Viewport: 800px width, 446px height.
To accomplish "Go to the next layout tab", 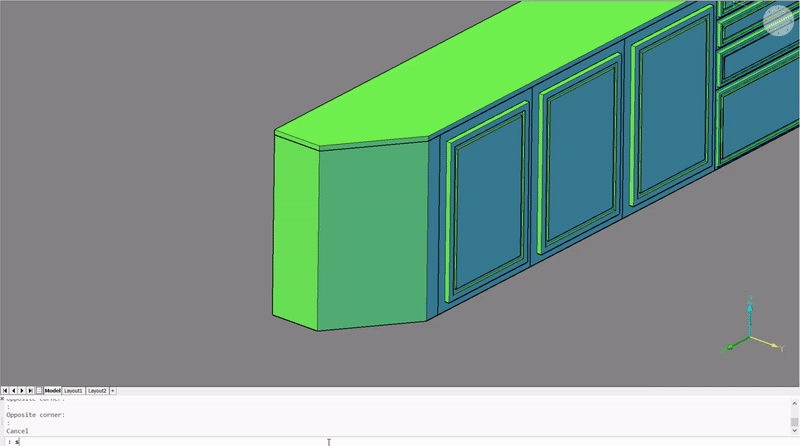I will [22, 390].
